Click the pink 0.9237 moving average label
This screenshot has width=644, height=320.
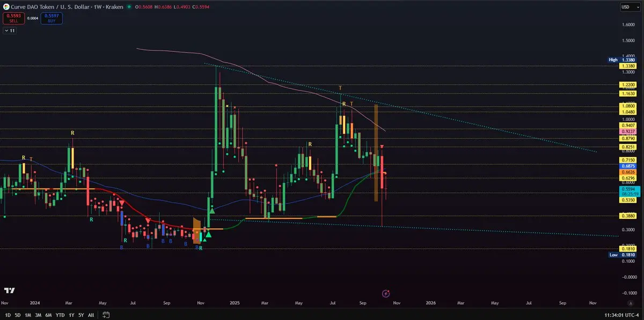pos(628,131)
